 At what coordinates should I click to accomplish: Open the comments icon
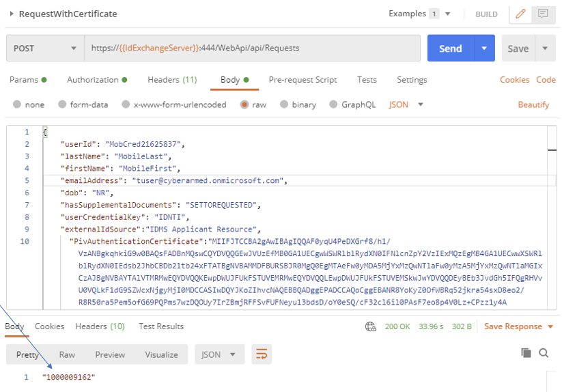point(543,14)
